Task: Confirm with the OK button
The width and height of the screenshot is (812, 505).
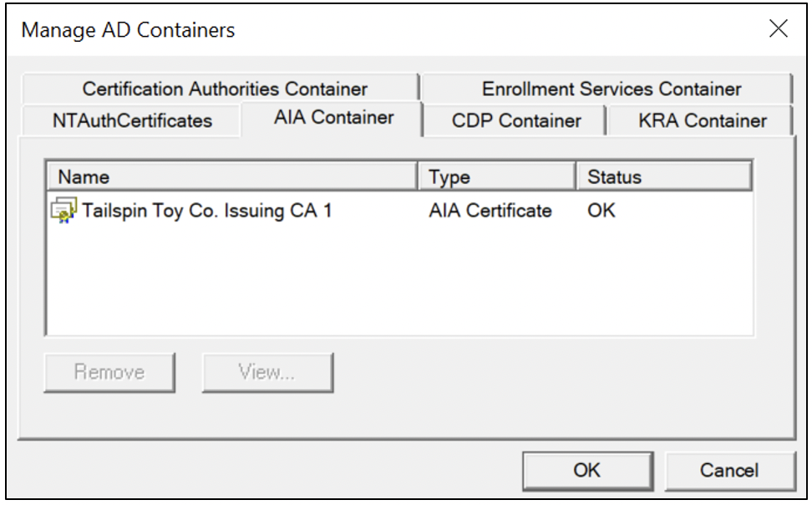Action: [x=587, y=470]
